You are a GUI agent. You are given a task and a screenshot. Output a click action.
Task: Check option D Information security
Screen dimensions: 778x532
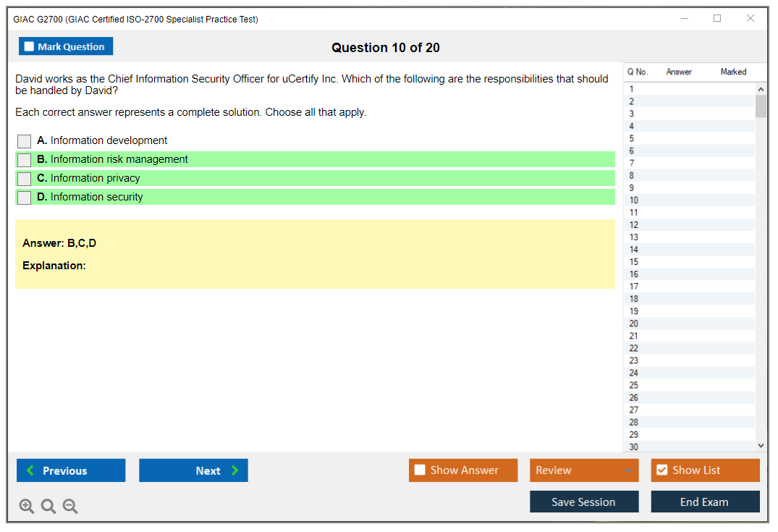point(24,198)
